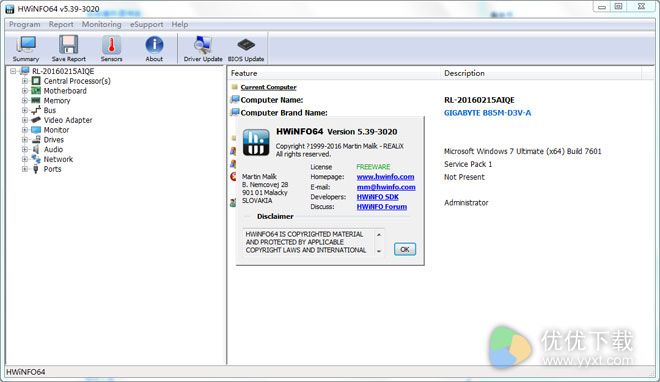
Task: Select Motherboard label in tree
Action: pyautogui.click(x=65, y=91)
